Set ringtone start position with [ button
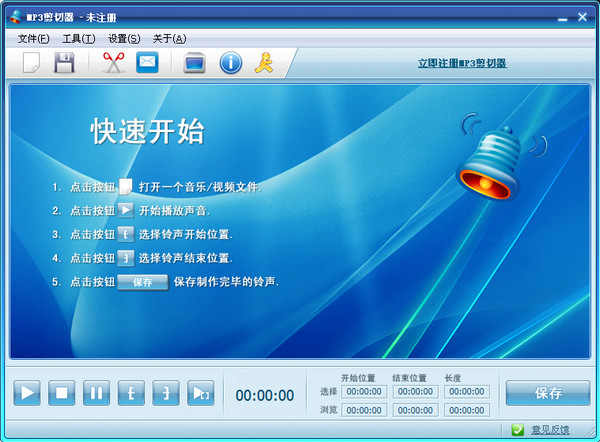The image size is (600, 442). [131, 393]
